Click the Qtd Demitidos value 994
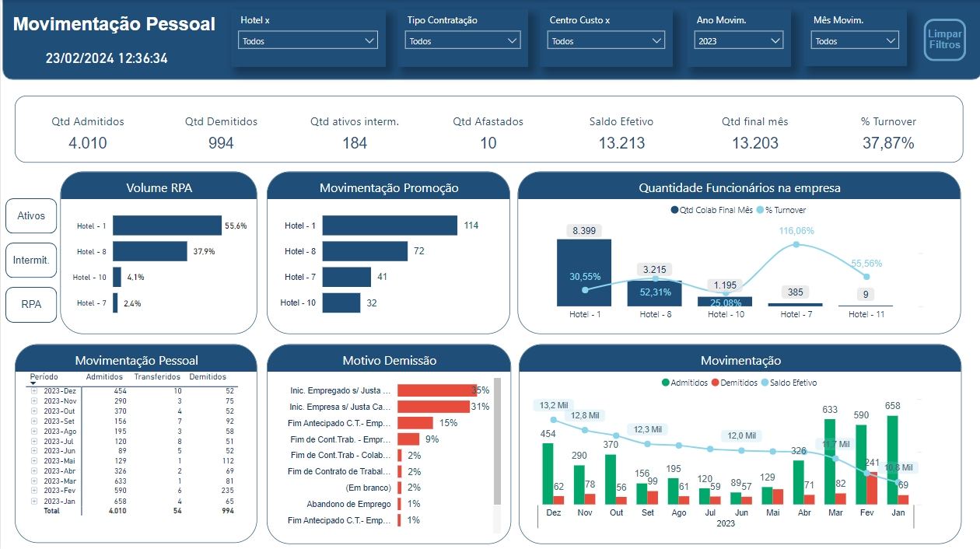This screenshot has height=549, width=980. [x=221, y=143]
